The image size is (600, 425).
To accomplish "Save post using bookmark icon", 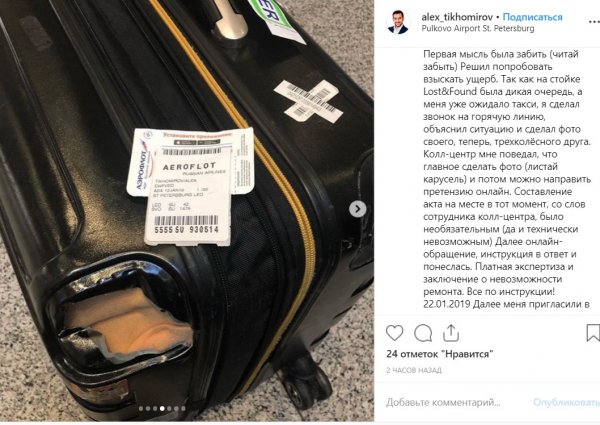I will tap(593, 333).
